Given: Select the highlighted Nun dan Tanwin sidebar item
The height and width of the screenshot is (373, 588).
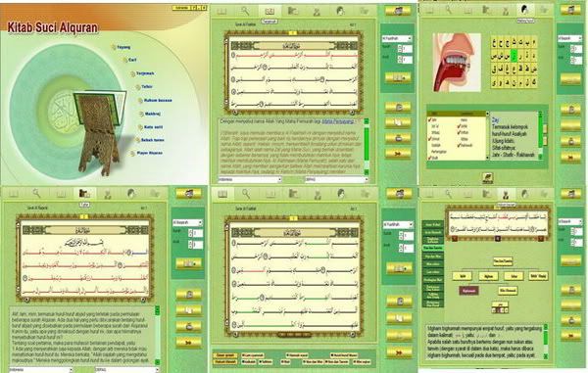Looking at the screenshot, I should pyautogui.click(x=433, y=248).
